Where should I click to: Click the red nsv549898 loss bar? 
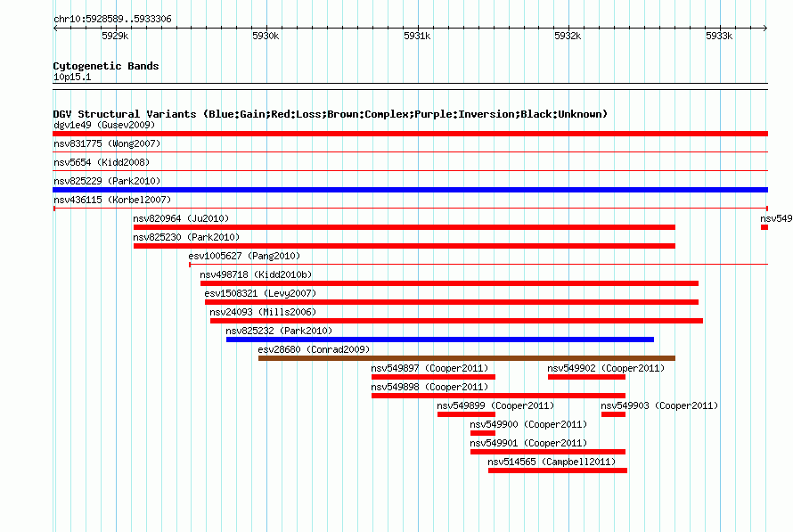(498, 396)
